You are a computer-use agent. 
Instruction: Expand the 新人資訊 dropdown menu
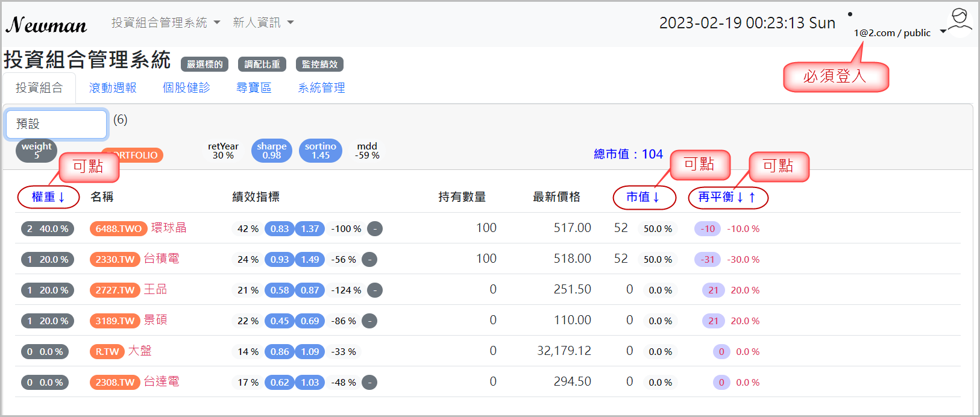pyautogui.click(x=263, y=23)
